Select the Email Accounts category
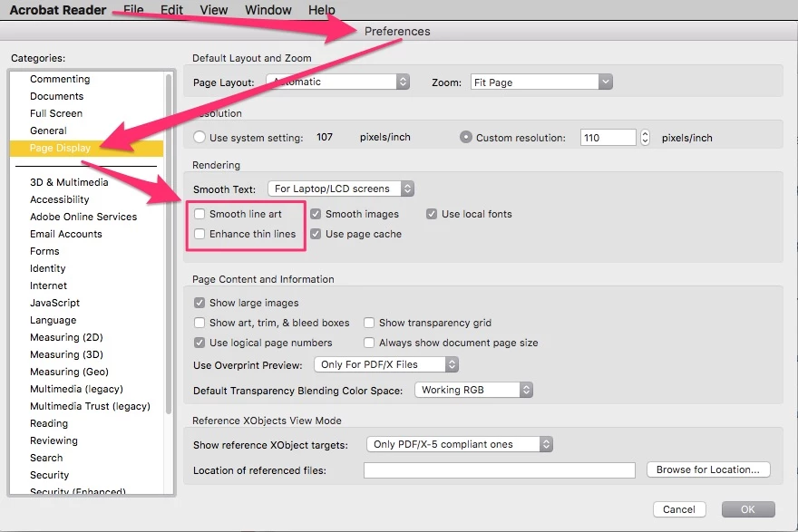The height and width of the screenshot is (532, 798). pos(66,234)
